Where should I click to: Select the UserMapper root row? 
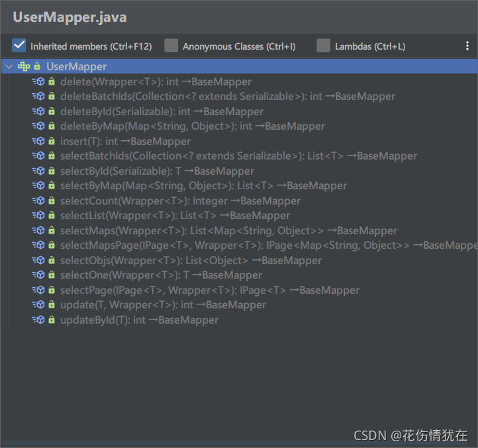pyautogui.click(x=239, y=66)
